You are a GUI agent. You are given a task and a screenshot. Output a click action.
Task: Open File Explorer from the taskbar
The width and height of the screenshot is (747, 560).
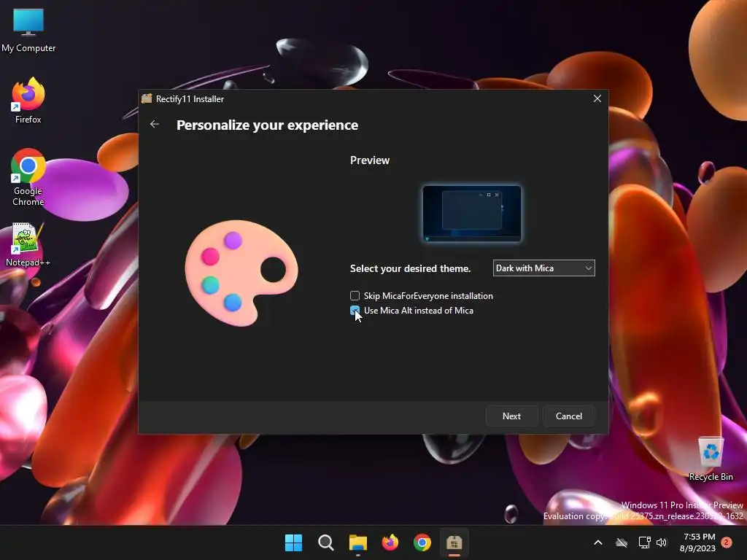click(x=357, y=542)
